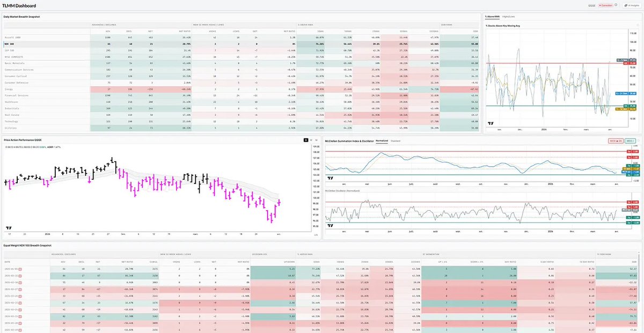
Task: Select the Consumer Defensive sector row
Action: [x=241, y=83]
